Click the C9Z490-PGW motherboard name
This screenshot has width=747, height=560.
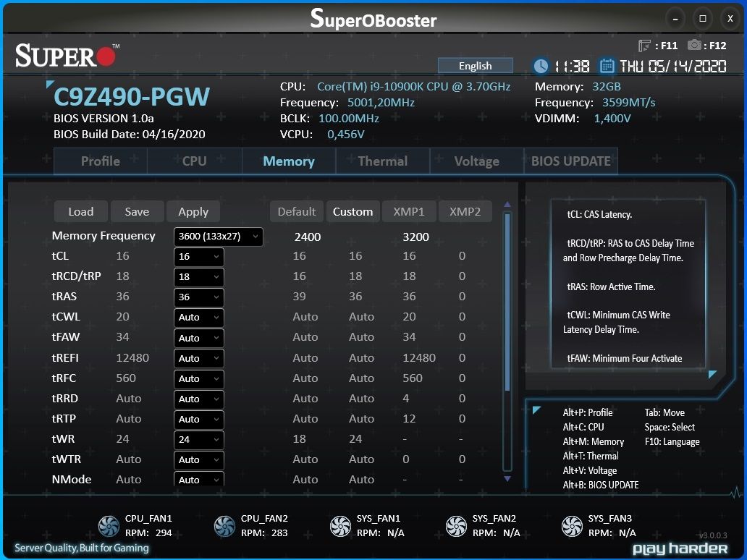(132, 97)
